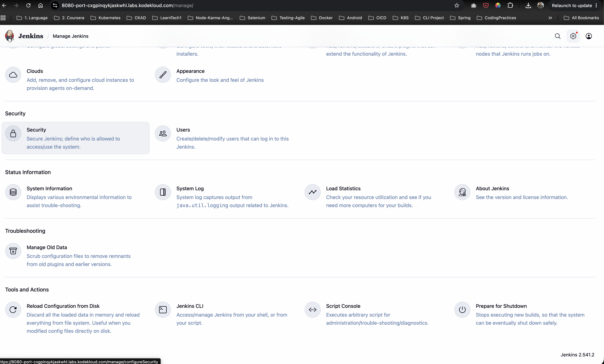
Task: Click the Appearance paintbrush icon
Action: [163, 75]
